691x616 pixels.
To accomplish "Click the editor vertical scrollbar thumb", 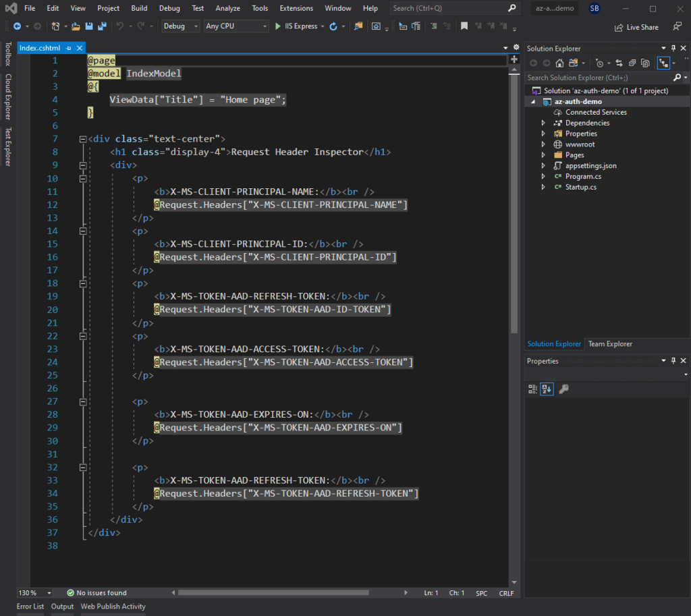I will [514, 204].
